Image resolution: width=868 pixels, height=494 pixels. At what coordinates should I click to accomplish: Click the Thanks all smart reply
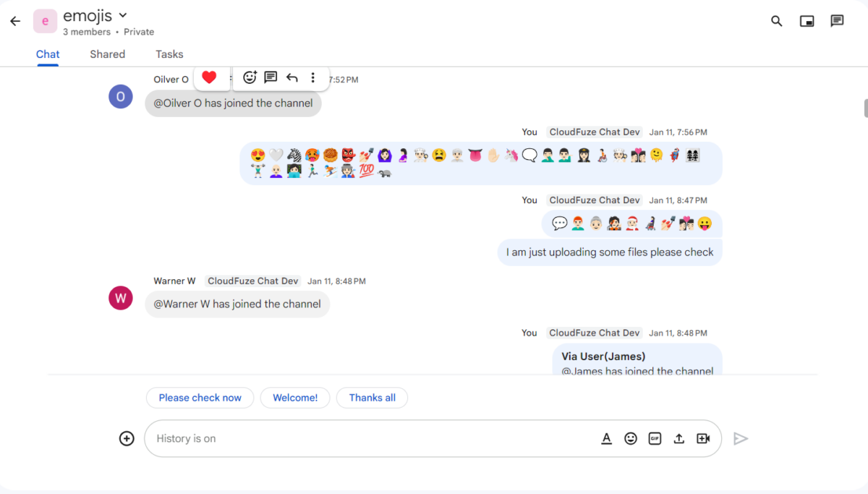pos(372,397)
